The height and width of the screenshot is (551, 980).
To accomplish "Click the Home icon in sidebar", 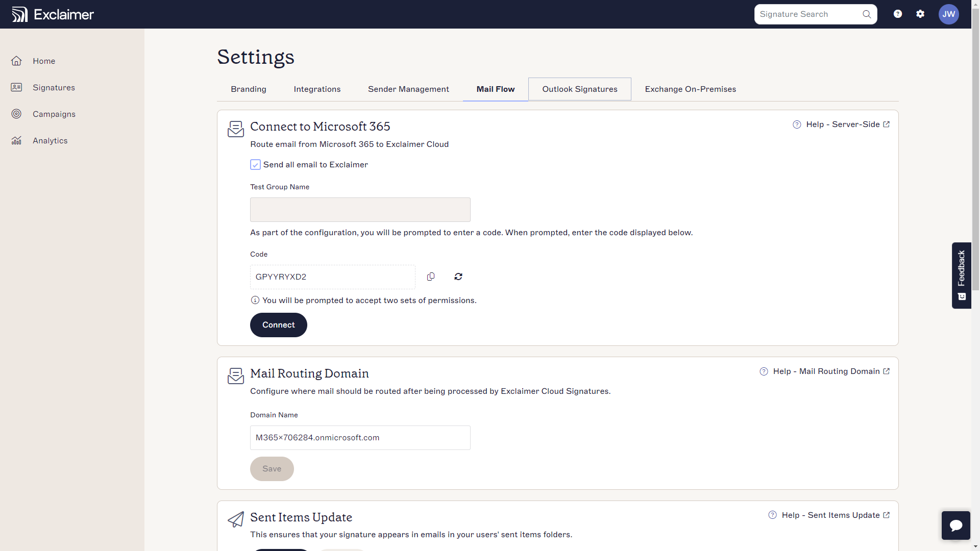I will click(x=17, y=61).
